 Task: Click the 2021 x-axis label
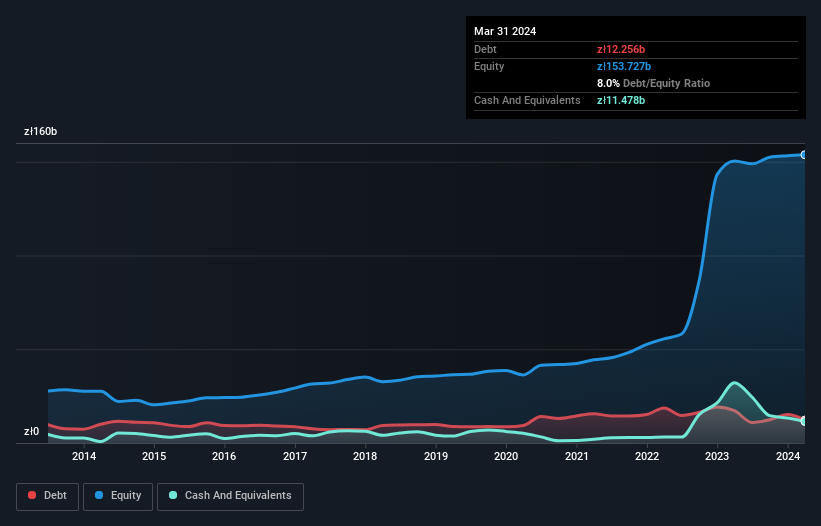(x=576, y=456)
